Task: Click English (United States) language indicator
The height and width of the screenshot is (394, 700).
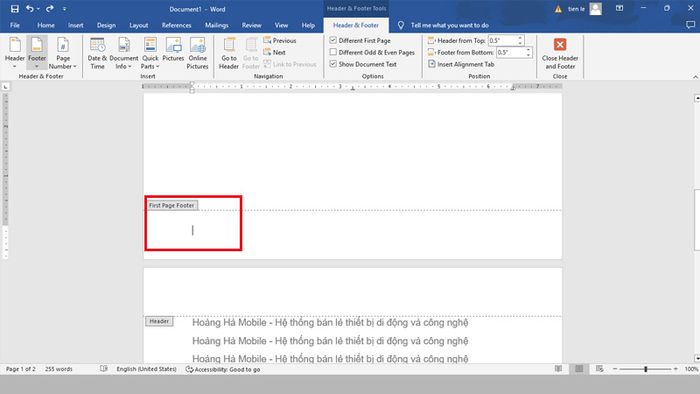Action: pos(146,369)
